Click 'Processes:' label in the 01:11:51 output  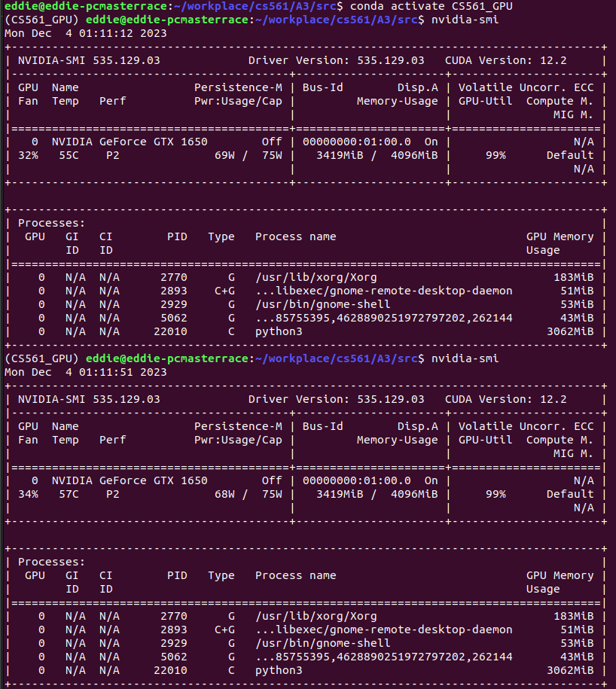[x=51, y=562]
